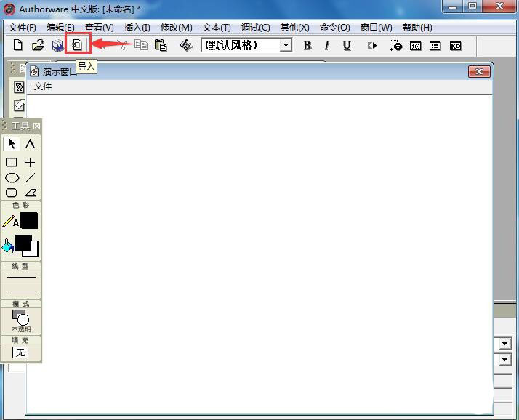Choose the diagonal Line tool
The width and height of the screenshot is (519, 420).
pyautogui.click(x=31, y=177)
